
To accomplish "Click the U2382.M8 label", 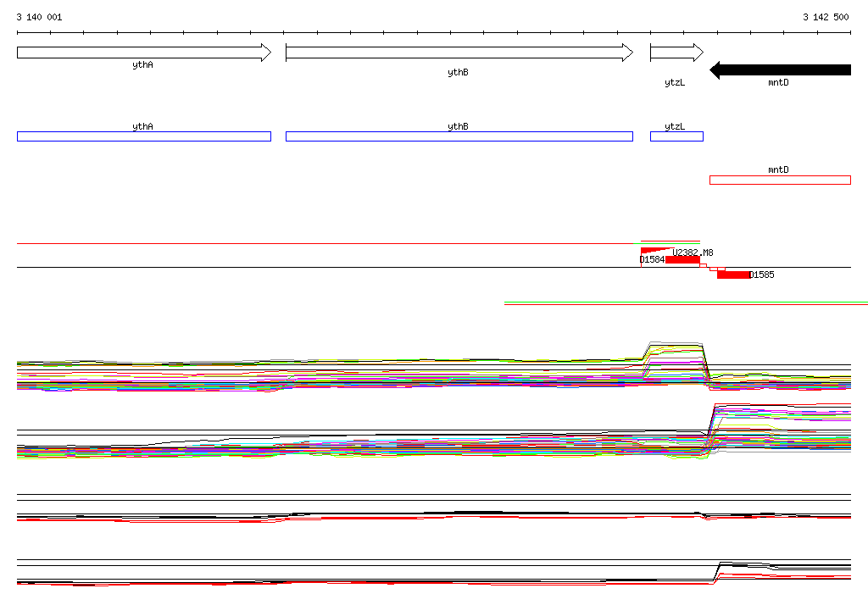I will pos(693,253).
